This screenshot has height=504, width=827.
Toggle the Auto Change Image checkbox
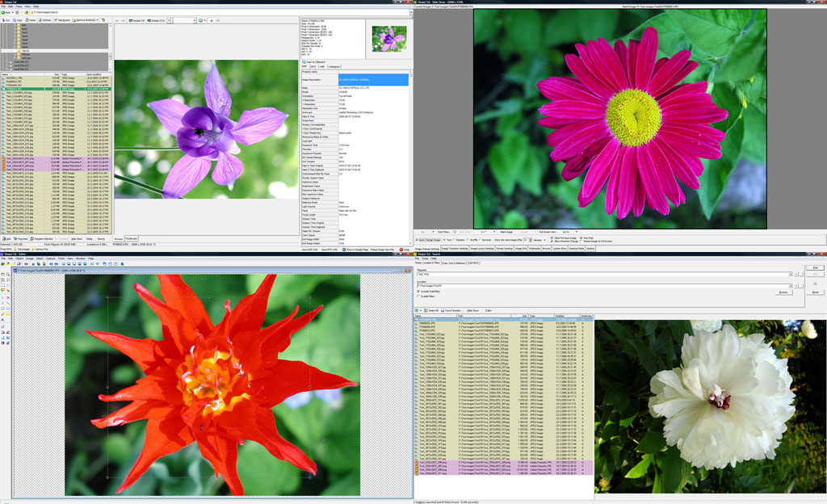coord(417,240)
